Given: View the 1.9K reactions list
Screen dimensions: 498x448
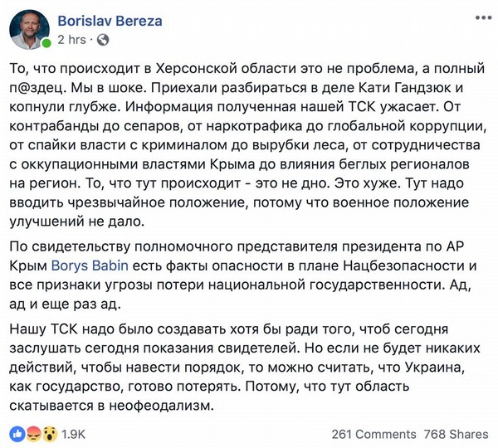Looking at the screenshot, I should pyautogui.click(x=73, y=435).
